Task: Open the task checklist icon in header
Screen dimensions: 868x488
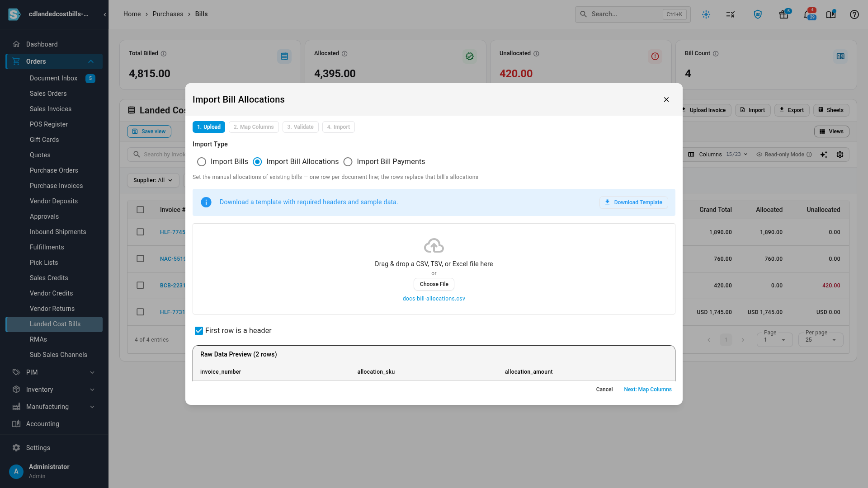Action: point(731,14)
